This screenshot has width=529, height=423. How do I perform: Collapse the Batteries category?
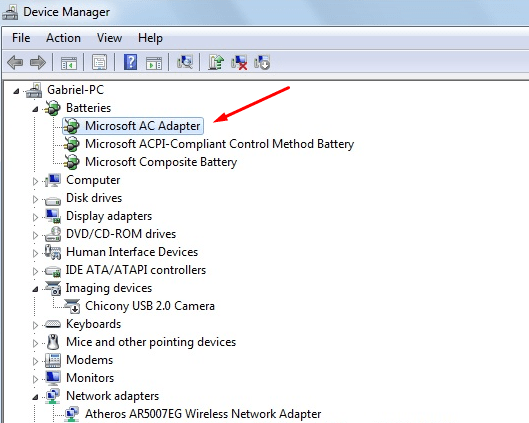click(x=35, y=109)
